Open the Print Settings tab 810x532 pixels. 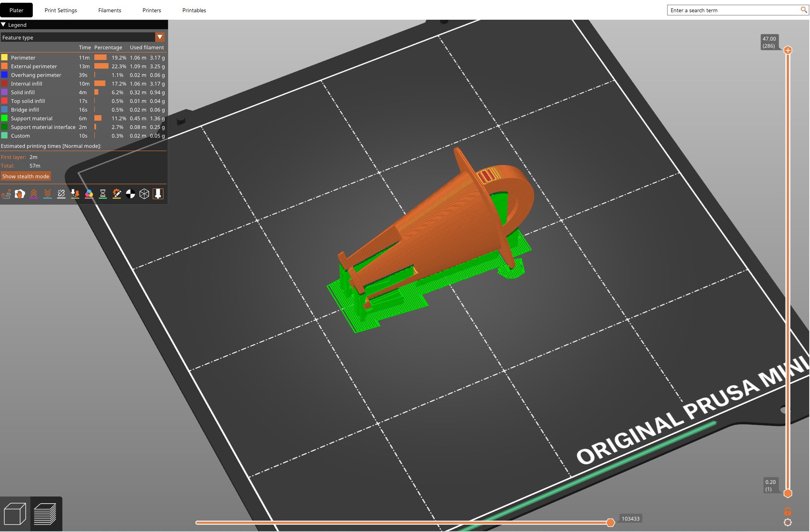pos(61,10)
